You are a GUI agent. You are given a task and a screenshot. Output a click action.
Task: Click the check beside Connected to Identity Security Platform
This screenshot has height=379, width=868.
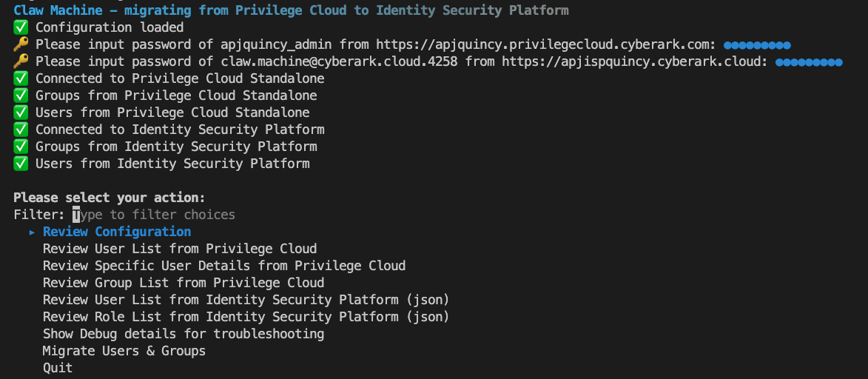pos(21,130)
